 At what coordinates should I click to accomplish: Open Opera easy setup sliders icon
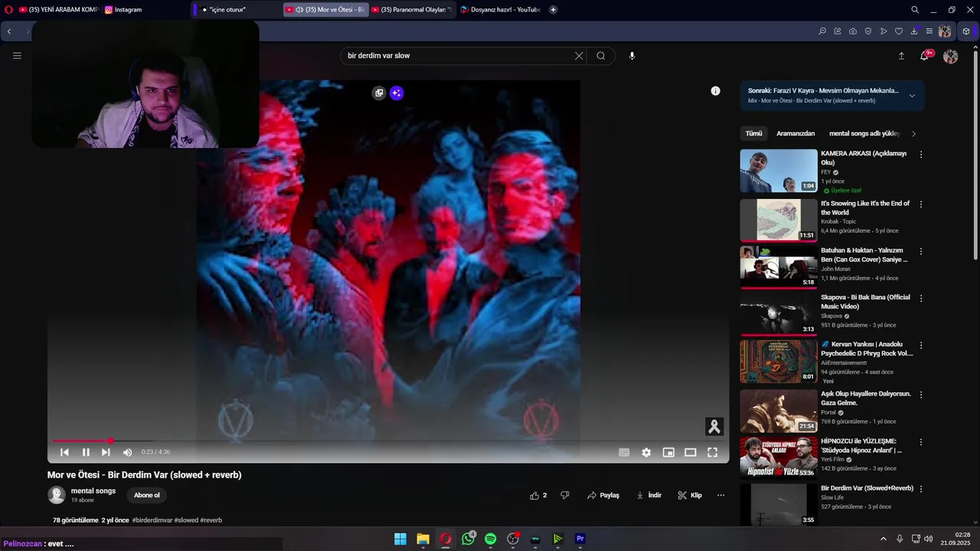coord(929,31)
